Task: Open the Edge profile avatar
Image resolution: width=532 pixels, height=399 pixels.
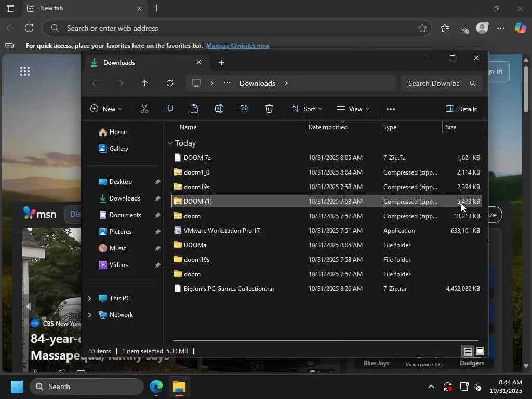Action: pos(483,28)
